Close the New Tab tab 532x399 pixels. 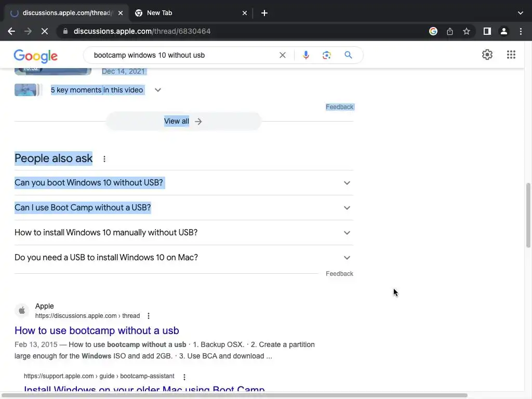click(245, 13)
